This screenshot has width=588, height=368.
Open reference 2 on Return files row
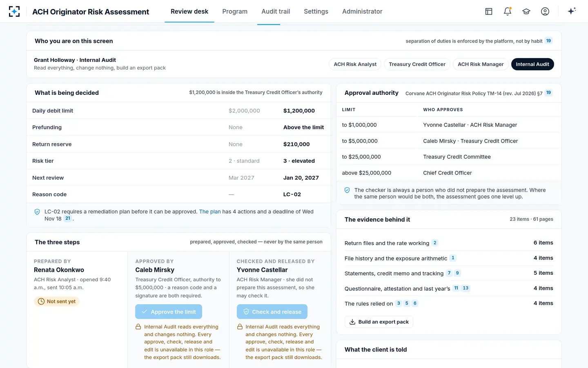435,243
